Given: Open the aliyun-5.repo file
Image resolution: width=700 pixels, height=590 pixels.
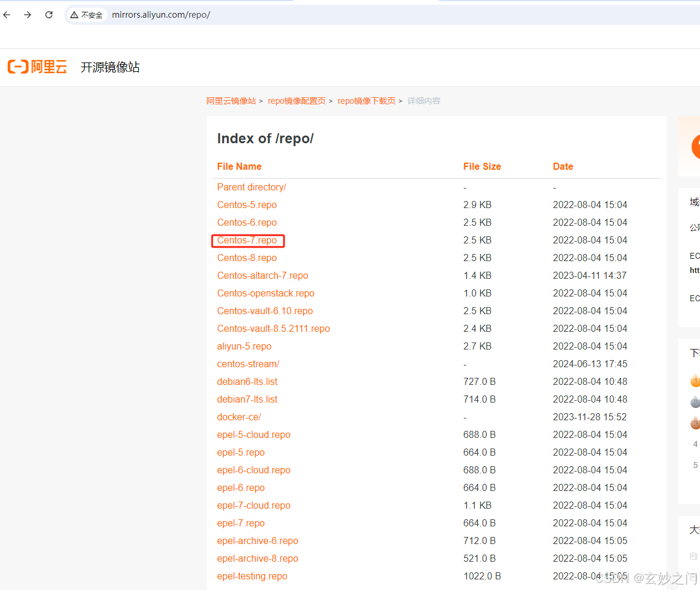Looking at the screenshot, I should 244,346.
